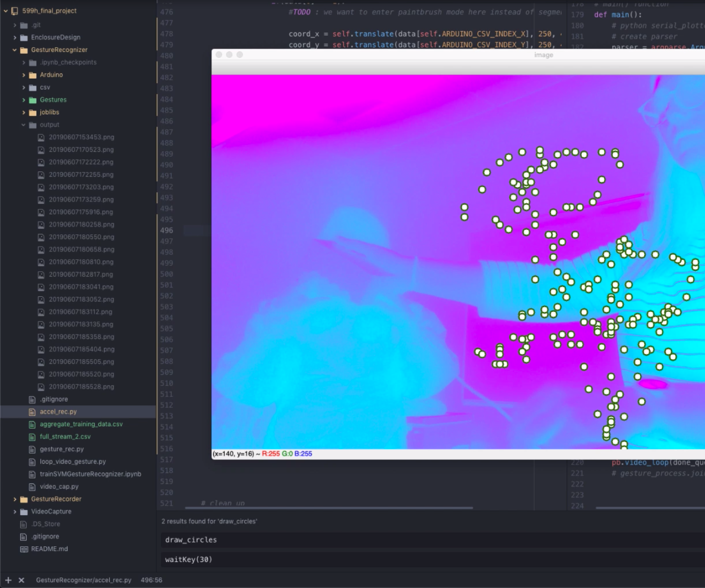This screenshot has height=588, width=705.
Task: Expand the csv folder chevron
Action: click(x=24, y=87)
